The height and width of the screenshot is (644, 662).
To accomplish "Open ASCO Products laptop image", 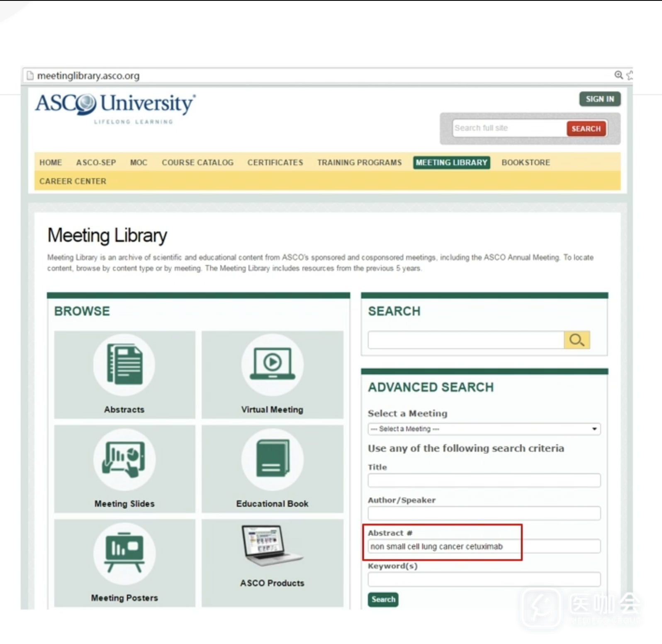I will click(272, 546).
